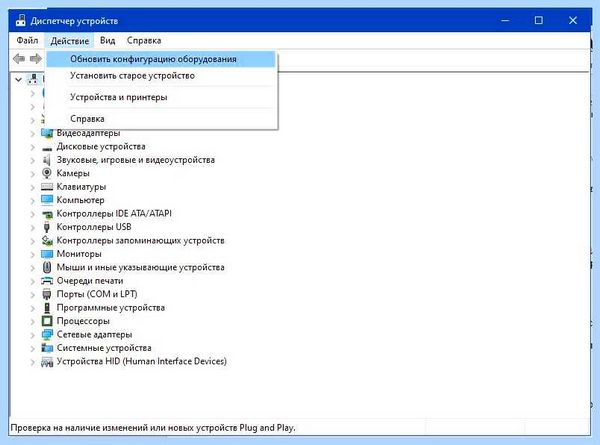The width and height of the screenshot is (600, 445).
Task: Select Мыши и иные указывающие устройства label
Action: click(140, 267)
